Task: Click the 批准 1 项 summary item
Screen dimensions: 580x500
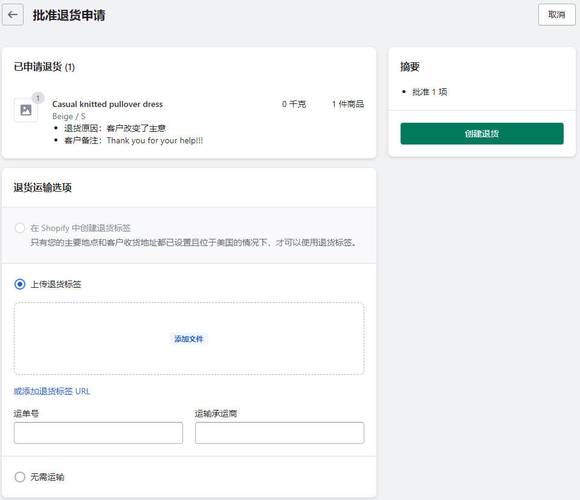Action: coord(429,92)
